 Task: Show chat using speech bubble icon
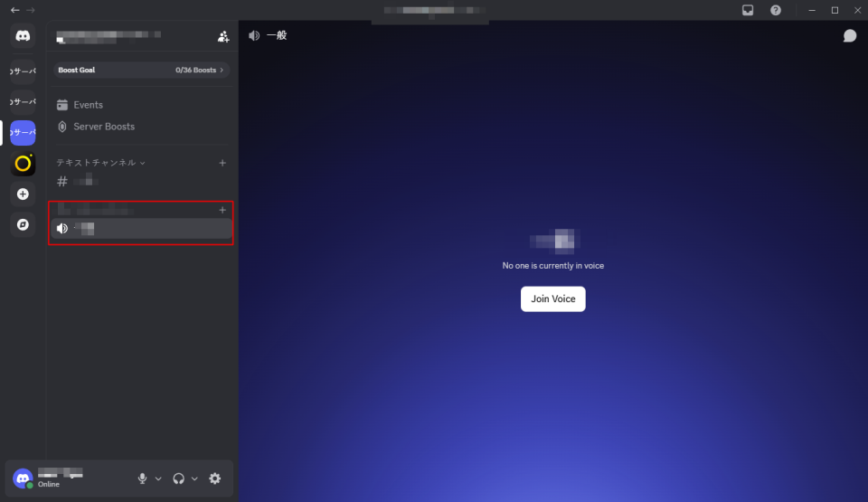pyautogui.click(x=849, y=36)
